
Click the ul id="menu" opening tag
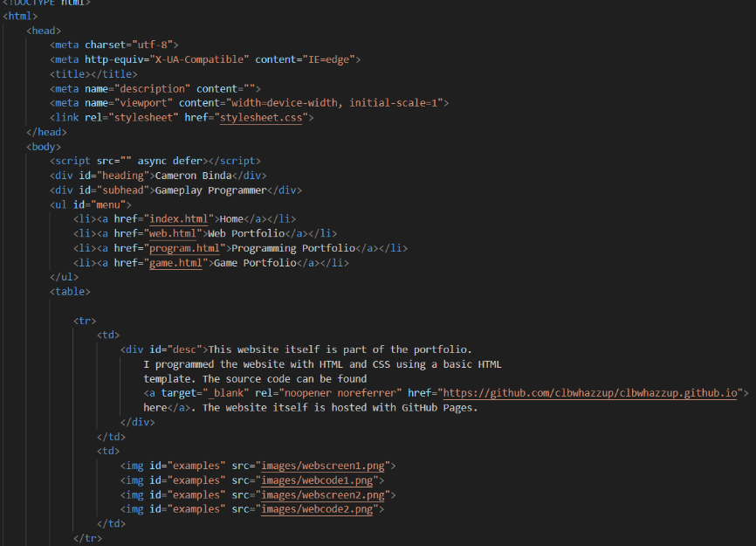(x=91, y=204)
